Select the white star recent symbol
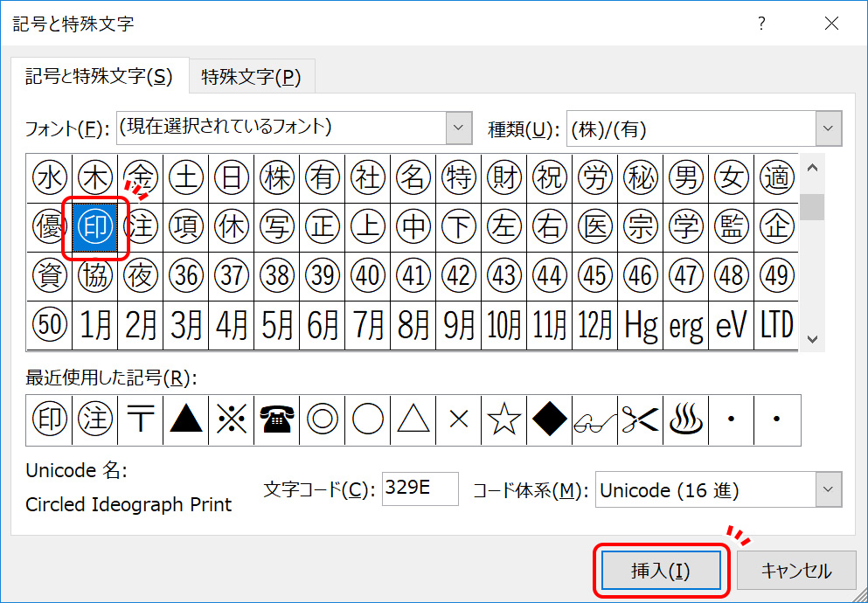 tap(503, 420)
